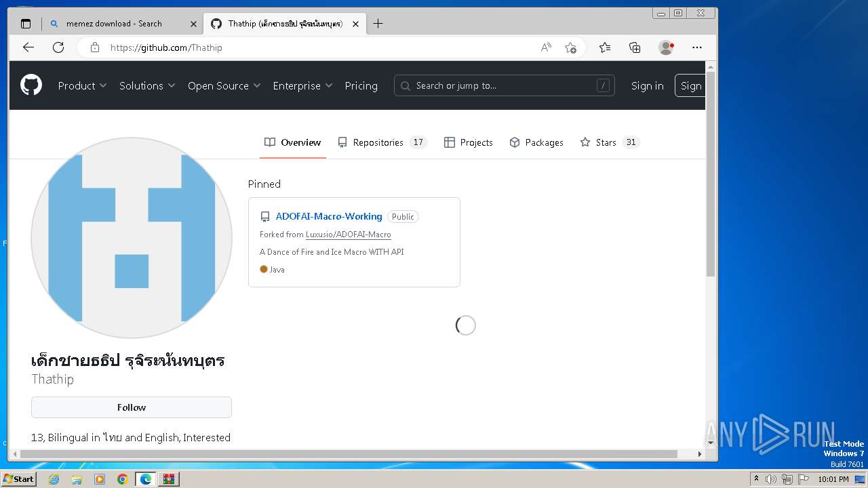Open Edge Settings and more menu
The width and height of the screenshot is (868, 488).
[697, 47]
